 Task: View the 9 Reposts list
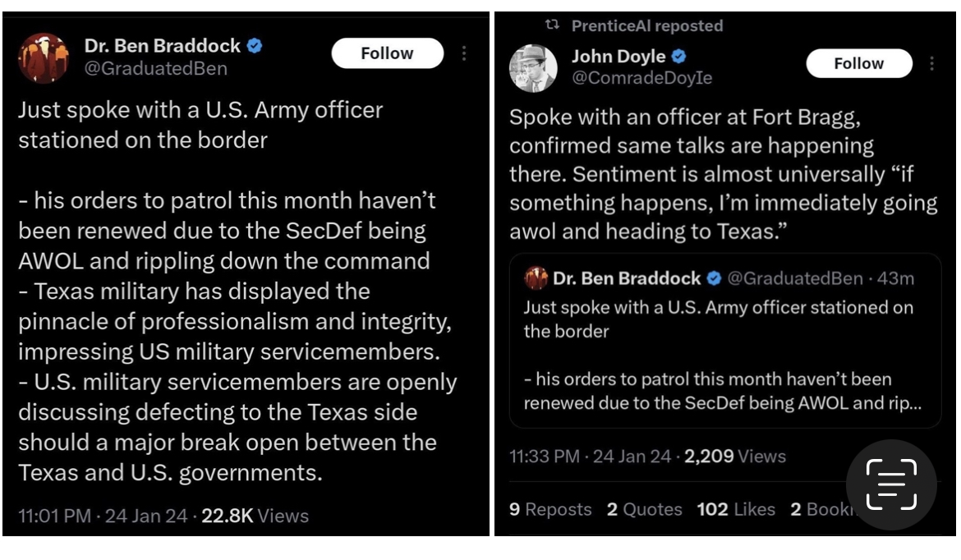pyautogui.click(x=549, y=510)
